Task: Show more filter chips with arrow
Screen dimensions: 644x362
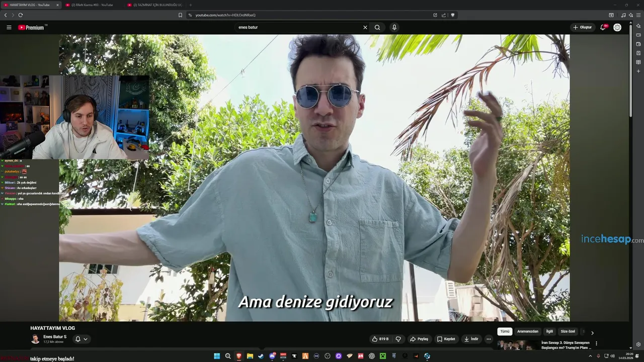Action: 592,333
